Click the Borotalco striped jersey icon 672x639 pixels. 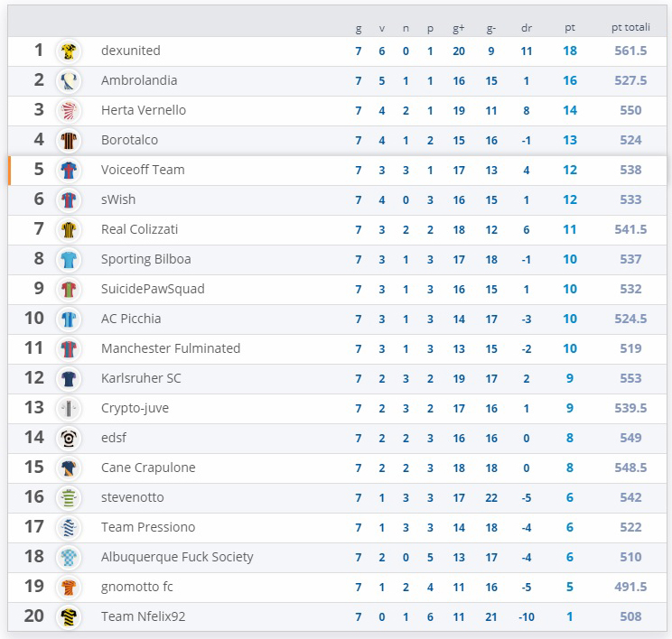[69, 140]
